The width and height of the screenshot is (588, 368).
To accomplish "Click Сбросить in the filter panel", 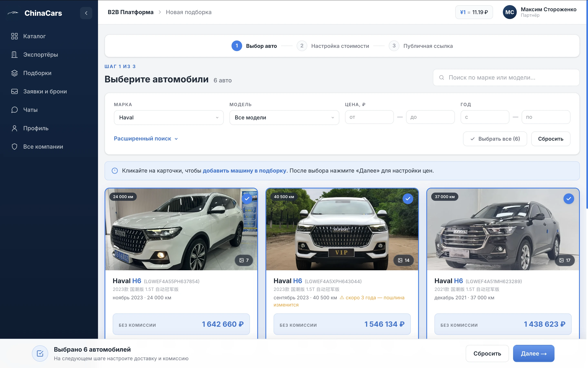I will click(x=551, y=139).
